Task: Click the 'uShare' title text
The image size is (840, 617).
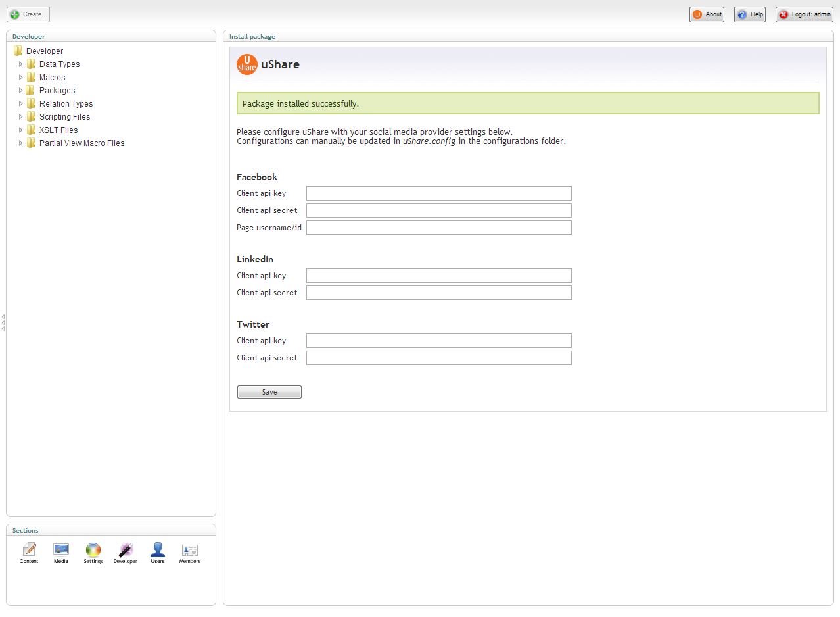Action: 280,64
